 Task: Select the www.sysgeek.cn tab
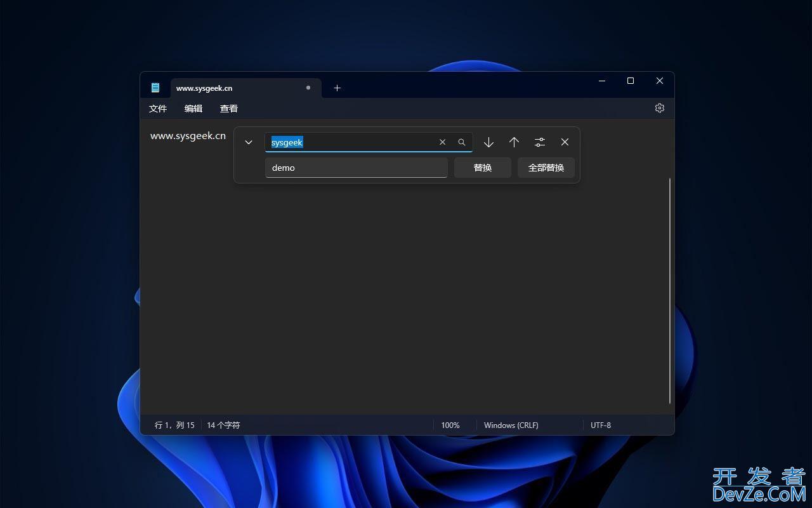click(246, 88)
